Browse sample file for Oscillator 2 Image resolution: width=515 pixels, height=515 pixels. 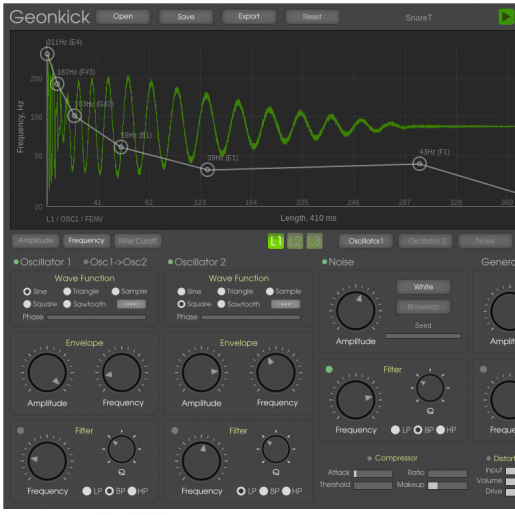[285, 304]
